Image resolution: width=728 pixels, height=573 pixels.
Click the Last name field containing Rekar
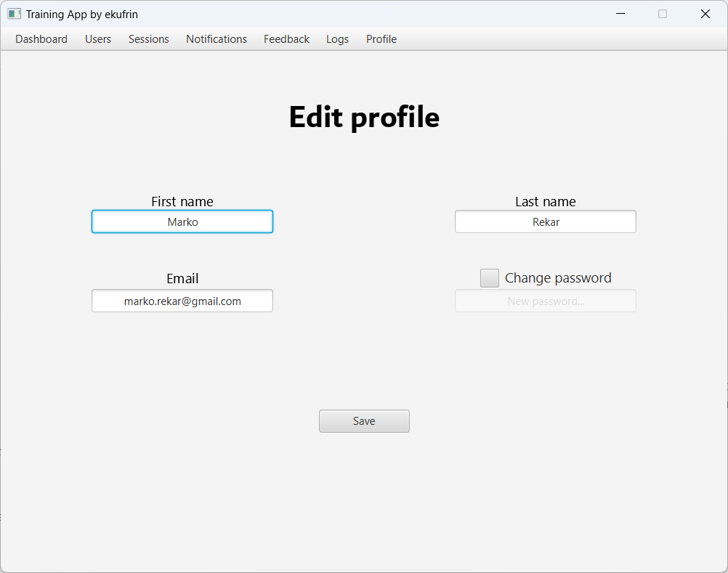coord(546,222)
